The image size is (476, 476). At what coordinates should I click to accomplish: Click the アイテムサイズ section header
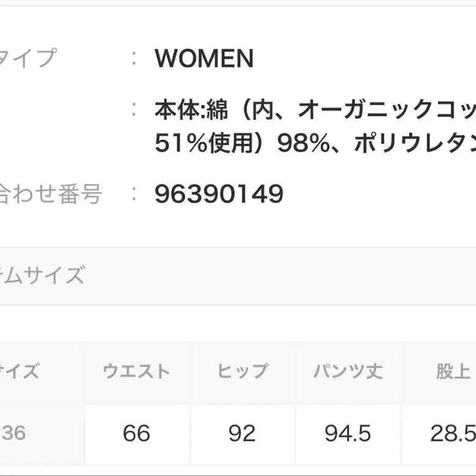[x=42, y=276]
